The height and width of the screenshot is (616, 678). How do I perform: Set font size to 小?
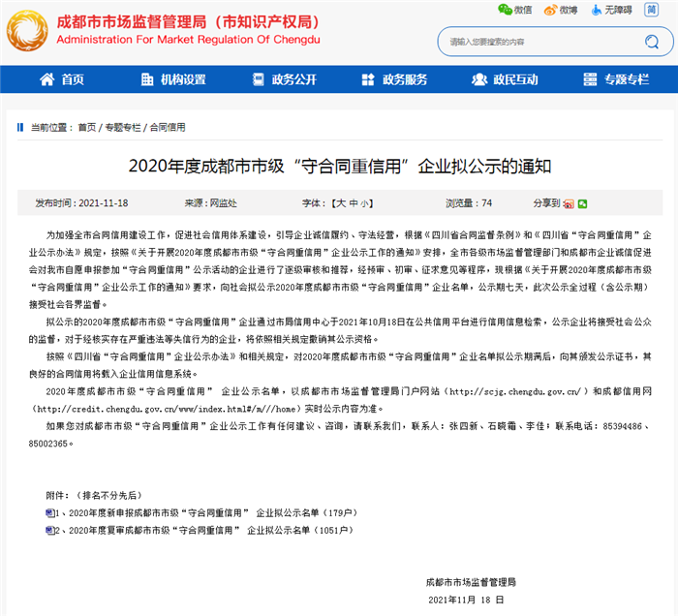pos(364,203)
